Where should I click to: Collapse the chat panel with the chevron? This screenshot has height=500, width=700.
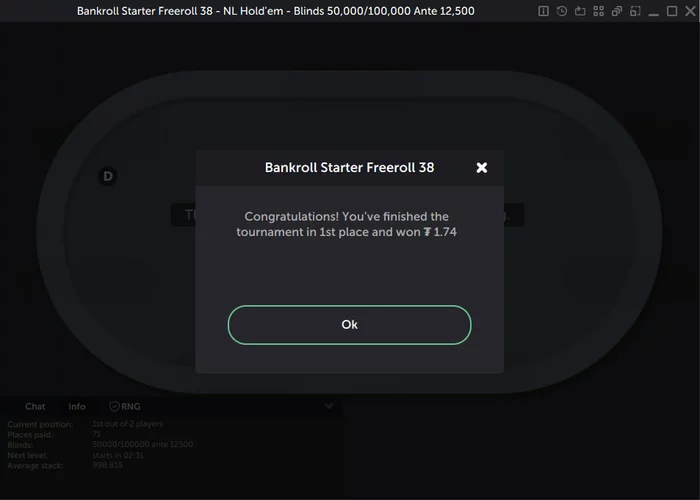tap(329, 406)
